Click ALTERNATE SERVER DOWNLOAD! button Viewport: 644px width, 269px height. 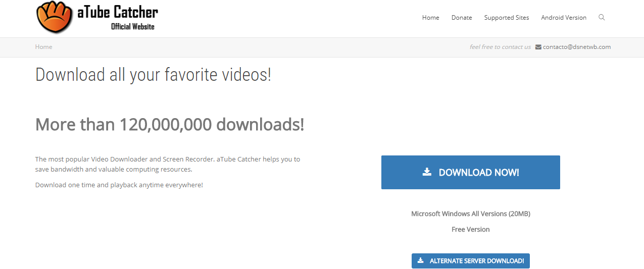pos(470,261)
